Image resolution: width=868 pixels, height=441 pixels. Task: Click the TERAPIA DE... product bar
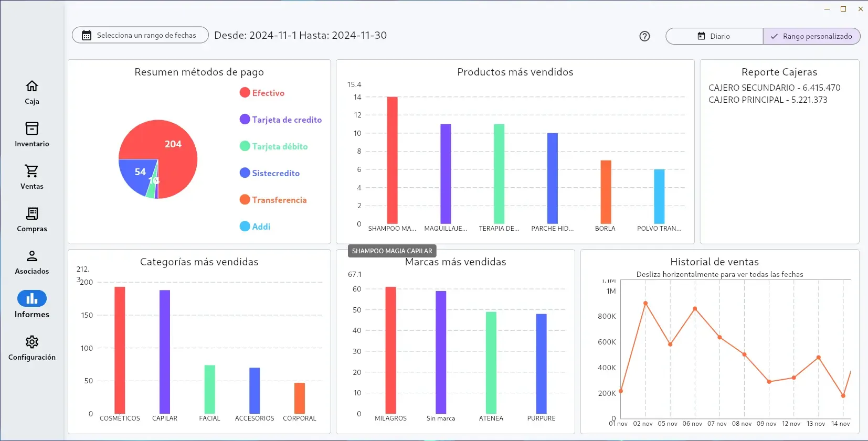(499, 174)
